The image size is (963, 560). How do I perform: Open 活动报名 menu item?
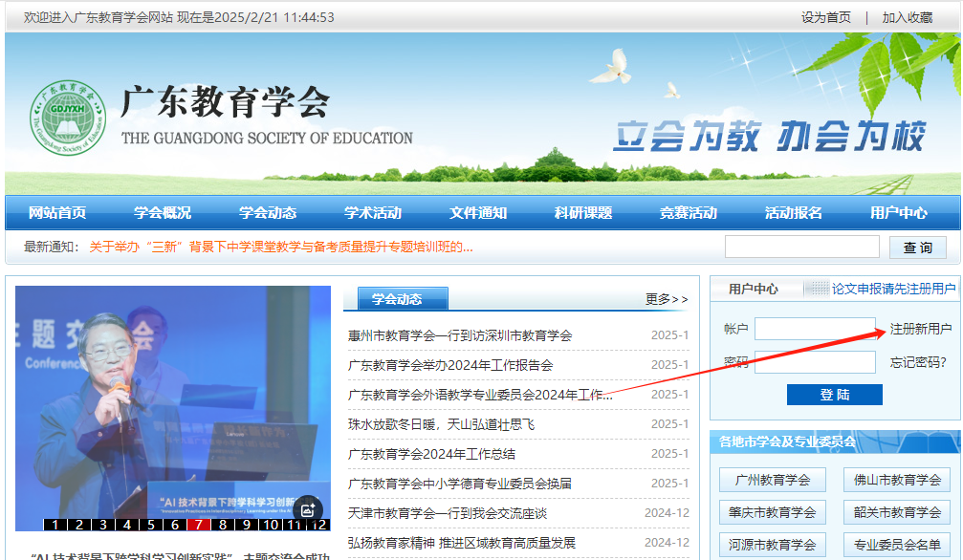[794, 213]
